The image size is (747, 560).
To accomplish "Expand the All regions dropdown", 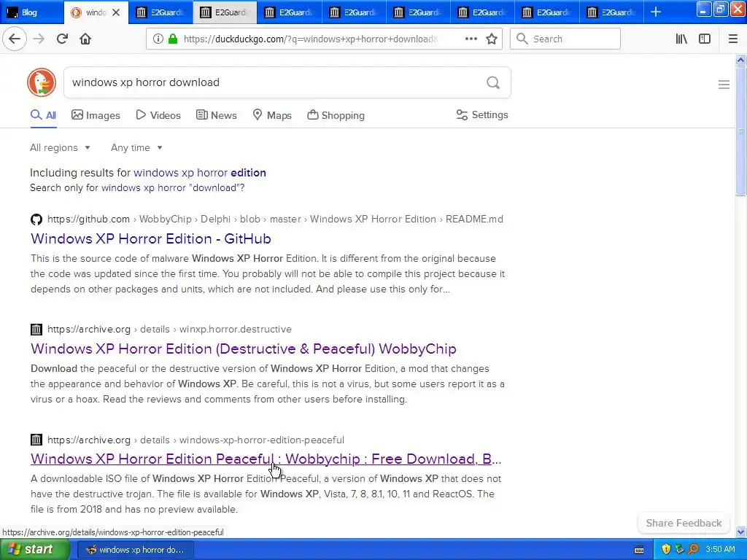I will coord(60,147).
